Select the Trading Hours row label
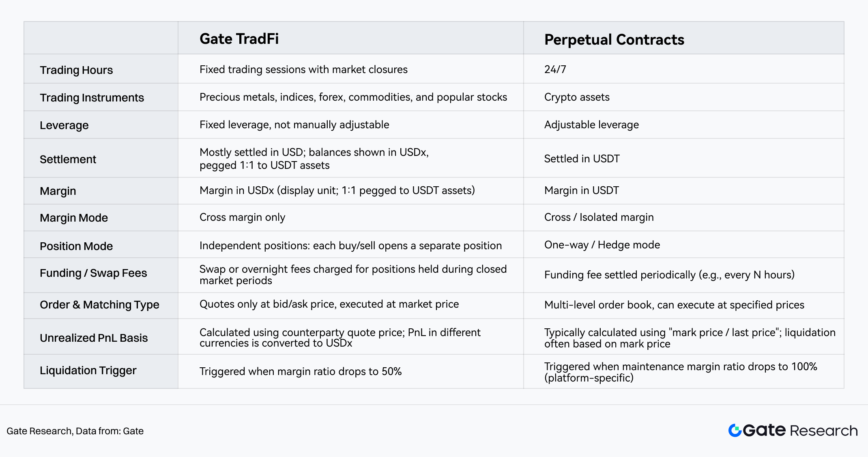 click(x=76, y=70)
